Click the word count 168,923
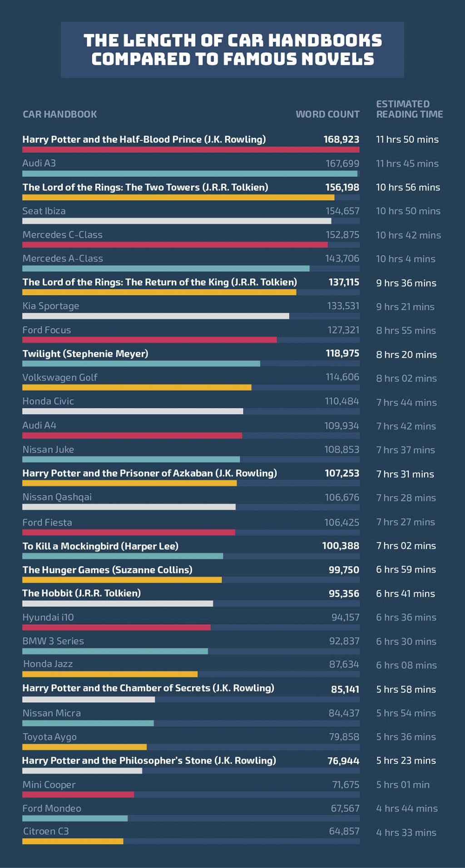Screen dimensions: 465x868 tap(341, 139)
